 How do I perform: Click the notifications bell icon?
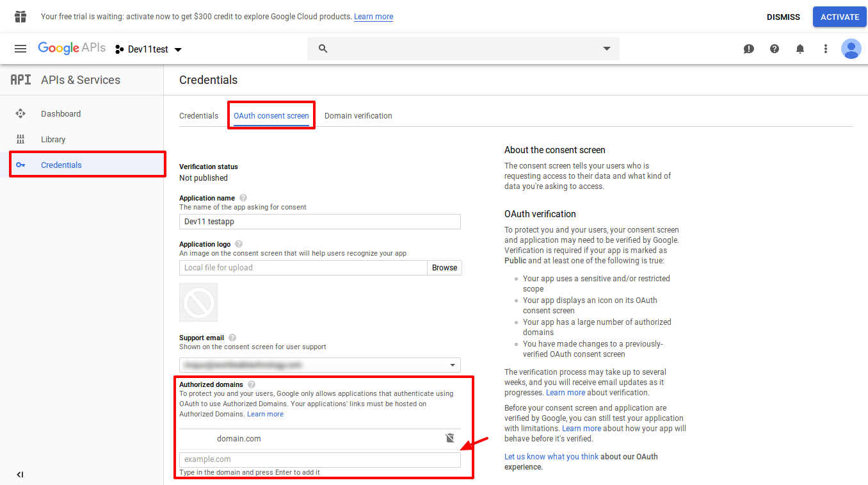pyautogui.click(x=800, y=49)
